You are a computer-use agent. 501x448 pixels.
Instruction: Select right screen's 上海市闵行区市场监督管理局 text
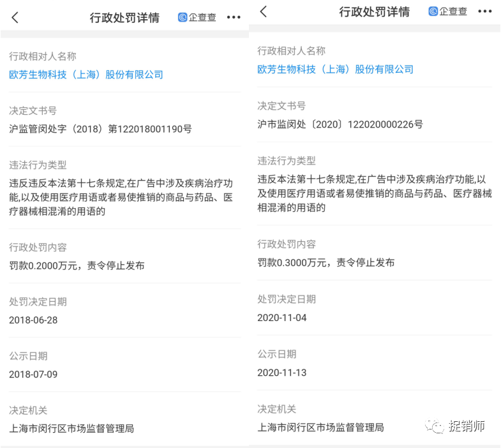[320, 427]
